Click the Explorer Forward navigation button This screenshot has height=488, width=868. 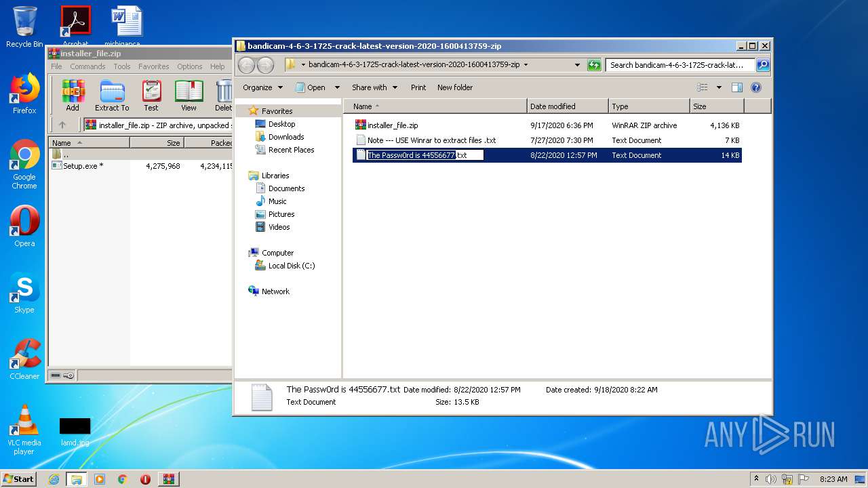pyautogui.click(x=265, y=65)
